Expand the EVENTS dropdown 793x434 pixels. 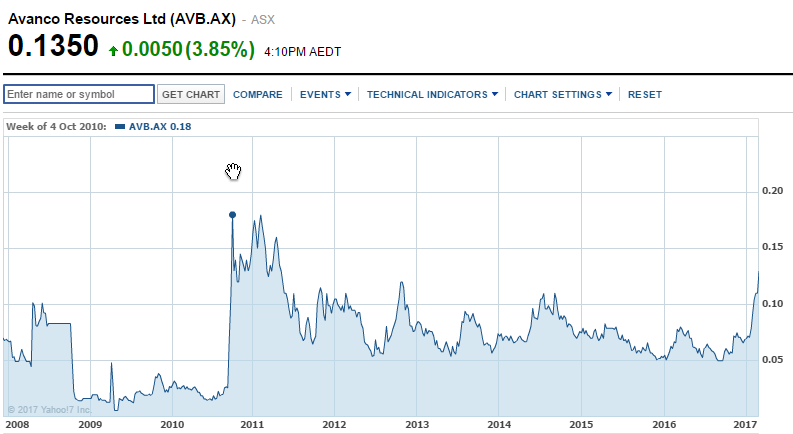(325, 95)
